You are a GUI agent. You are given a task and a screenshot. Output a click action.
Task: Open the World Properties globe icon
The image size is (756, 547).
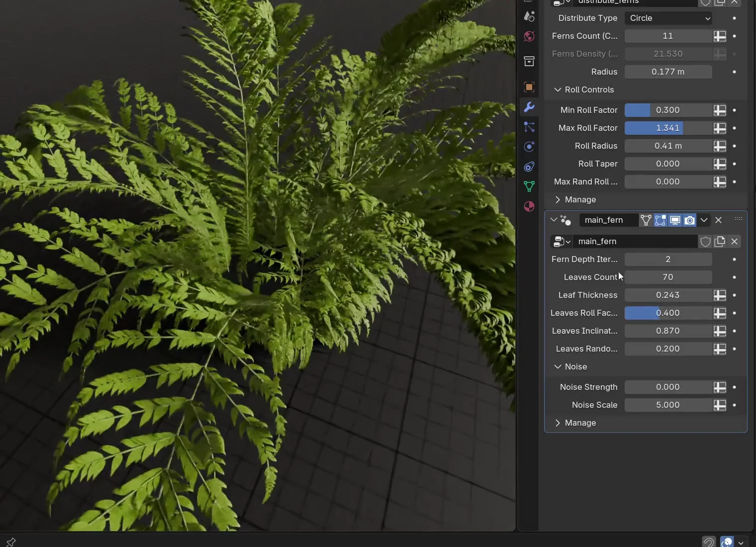[x=529, y=36]
